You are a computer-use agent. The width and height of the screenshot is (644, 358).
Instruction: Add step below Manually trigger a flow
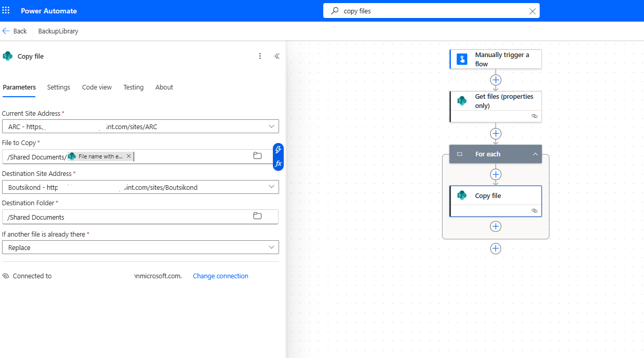tap(495, 80)
